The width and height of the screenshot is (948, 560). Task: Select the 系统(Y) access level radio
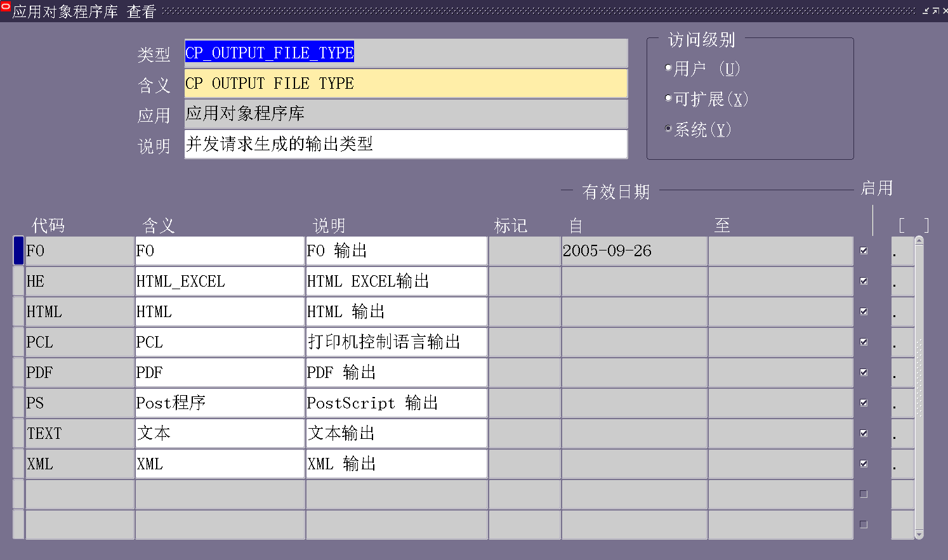(x=668, y=128)
